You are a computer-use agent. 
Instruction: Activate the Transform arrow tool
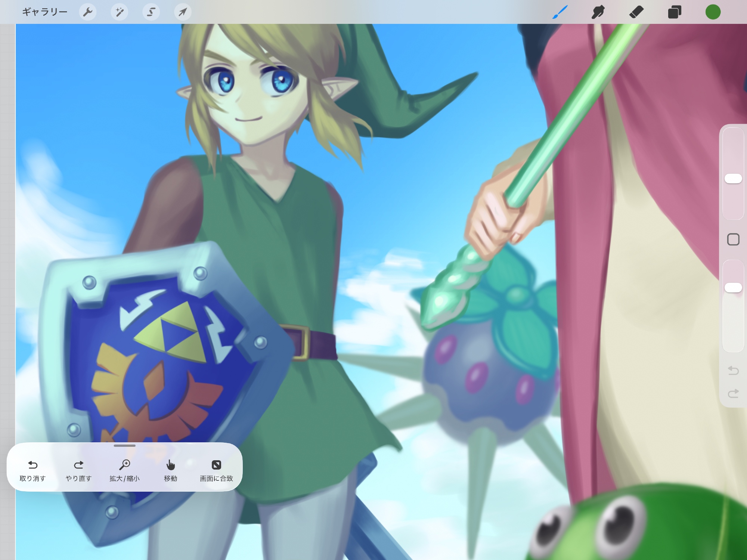pyautogui.click(x=183, y=12)
